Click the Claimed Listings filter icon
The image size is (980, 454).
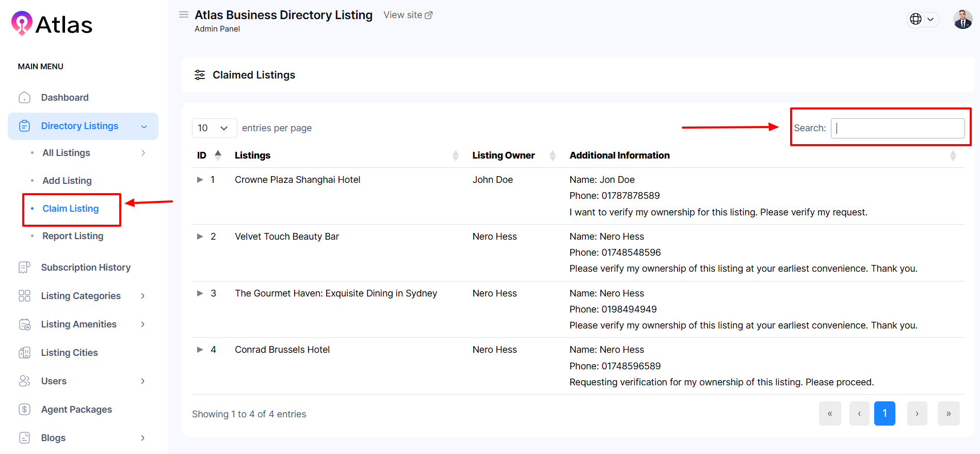pos(200,75)
